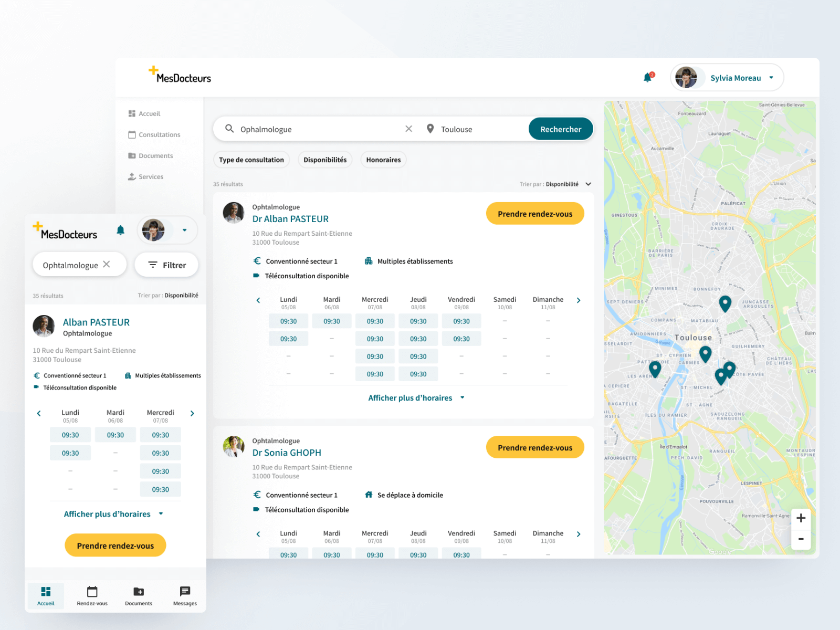Click the Multiples établissements building icon on desktop
Screen dimensions: 840x630
point(369,261)
